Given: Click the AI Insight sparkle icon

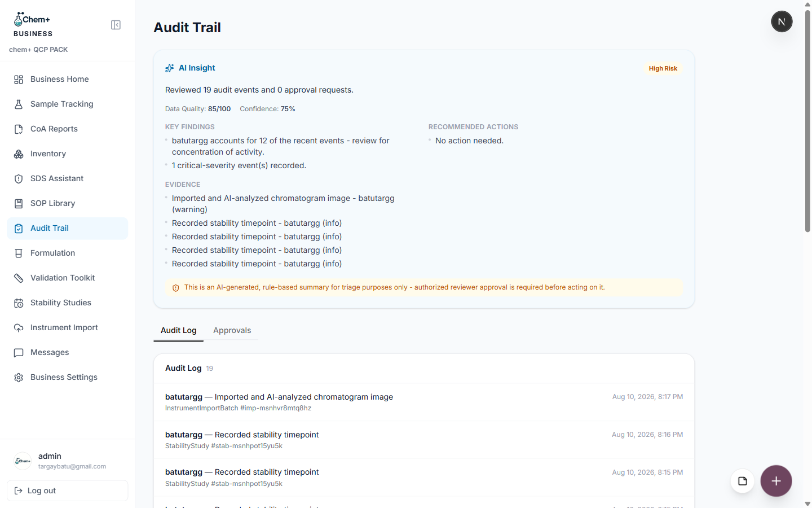Looking at the screenshot, I should pos(169,68).
